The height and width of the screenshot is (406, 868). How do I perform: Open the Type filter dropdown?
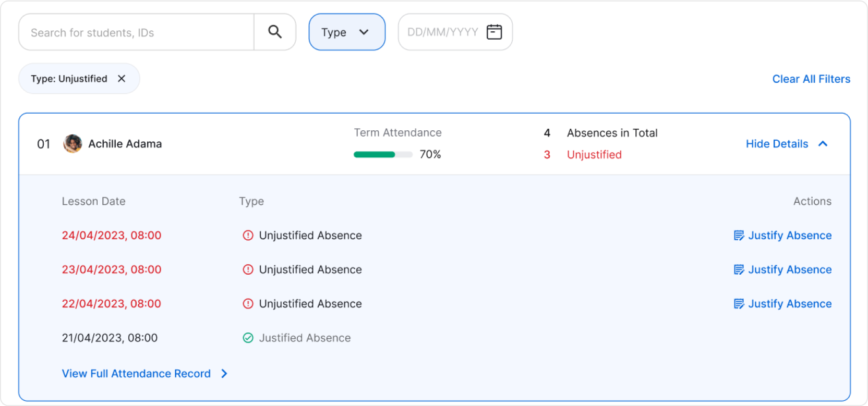click(346, 32)
